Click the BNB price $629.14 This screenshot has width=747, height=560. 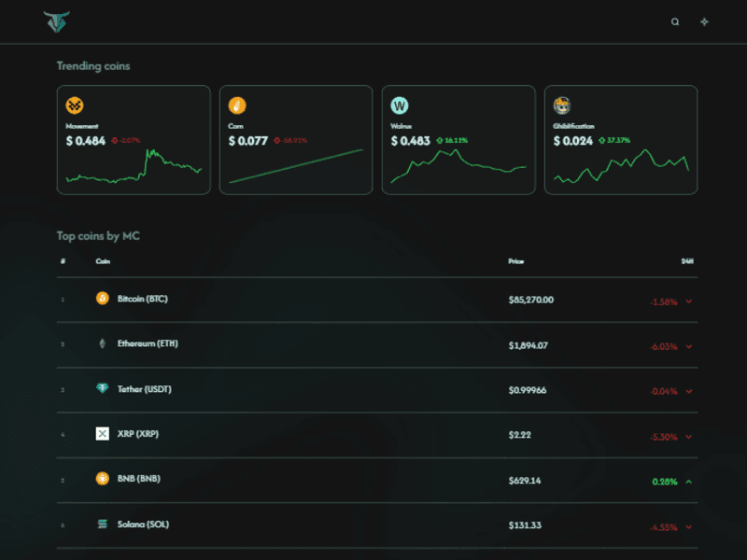pyautogui.click(x=525, y=481)
